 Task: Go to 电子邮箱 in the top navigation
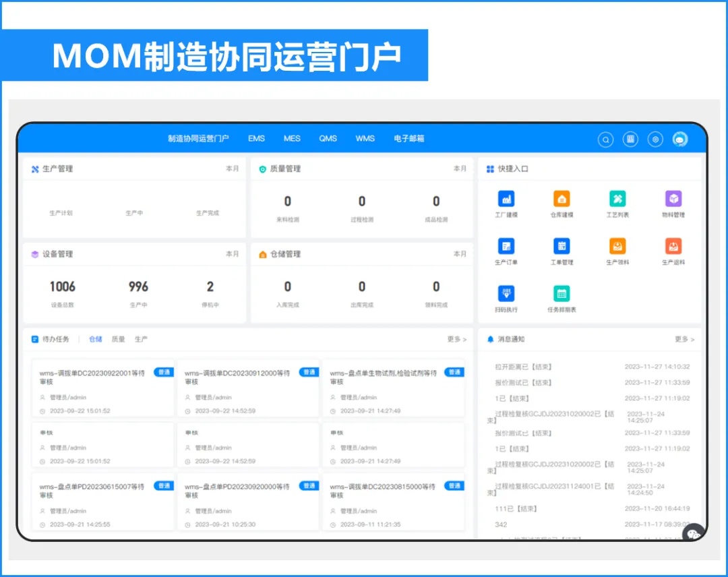(x=409, y=139)
